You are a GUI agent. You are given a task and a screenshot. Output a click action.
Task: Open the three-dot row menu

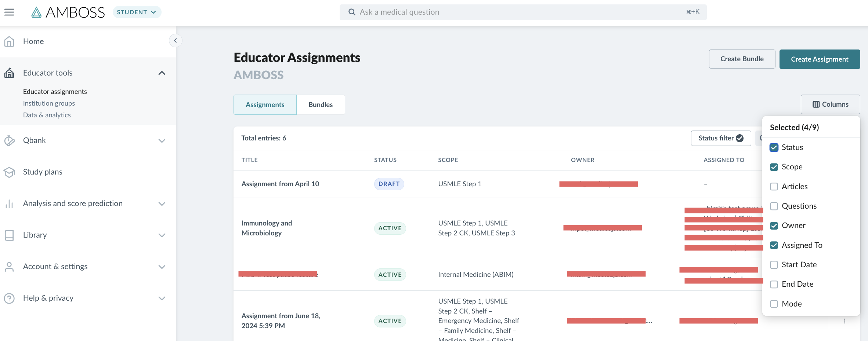[845, 321]
